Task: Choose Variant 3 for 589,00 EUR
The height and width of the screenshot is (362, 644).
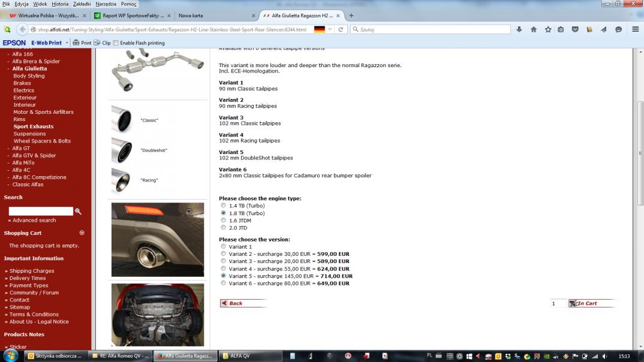Action: [x=224, y=261]
